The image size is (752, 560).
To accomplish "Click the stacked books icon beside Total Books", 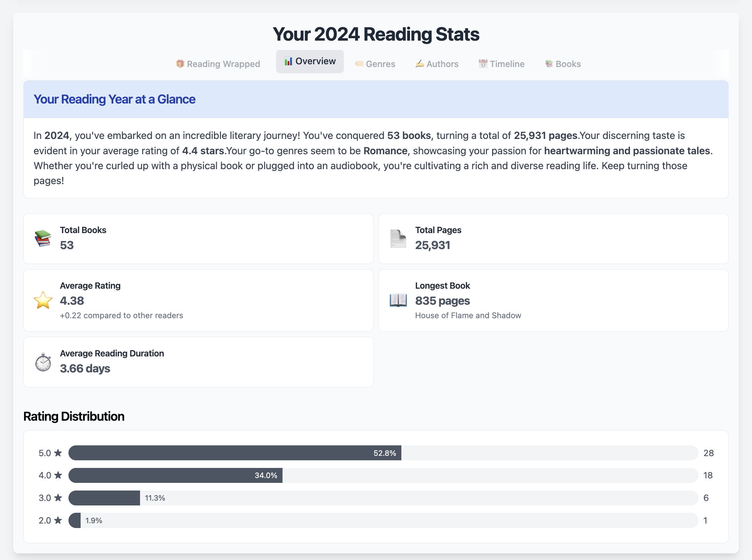I will point(43,239).
